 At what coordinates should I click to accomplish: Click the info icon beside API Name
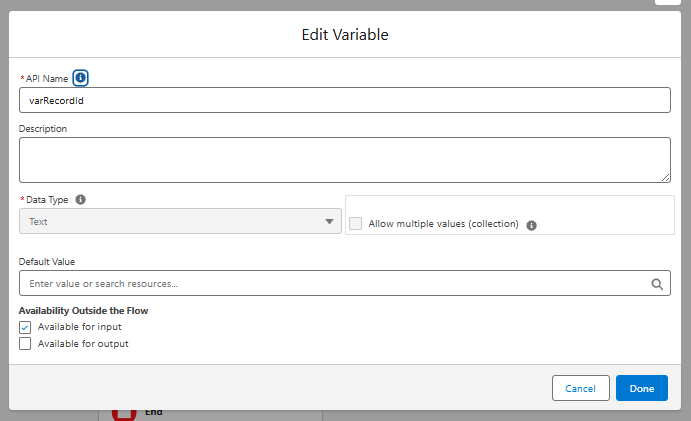pyautogui.click(x=80, y=78)
